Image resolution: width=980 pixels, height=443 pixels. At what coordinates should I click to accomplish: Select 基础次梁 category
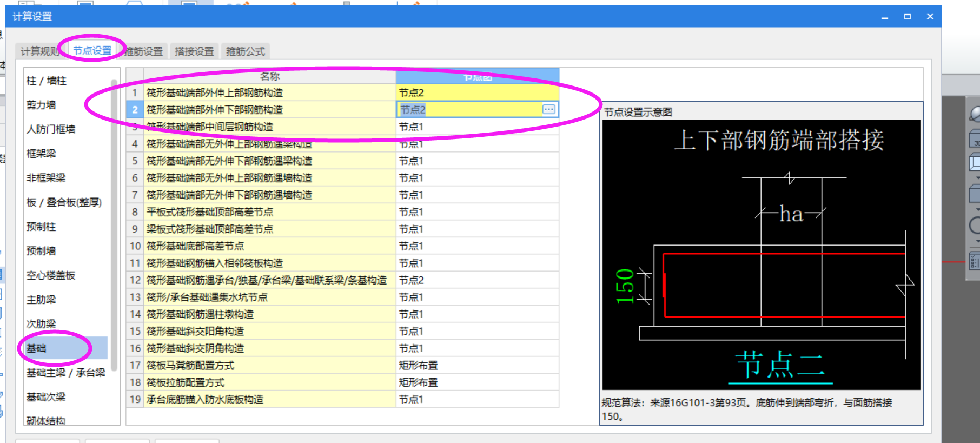pos(46,397)
